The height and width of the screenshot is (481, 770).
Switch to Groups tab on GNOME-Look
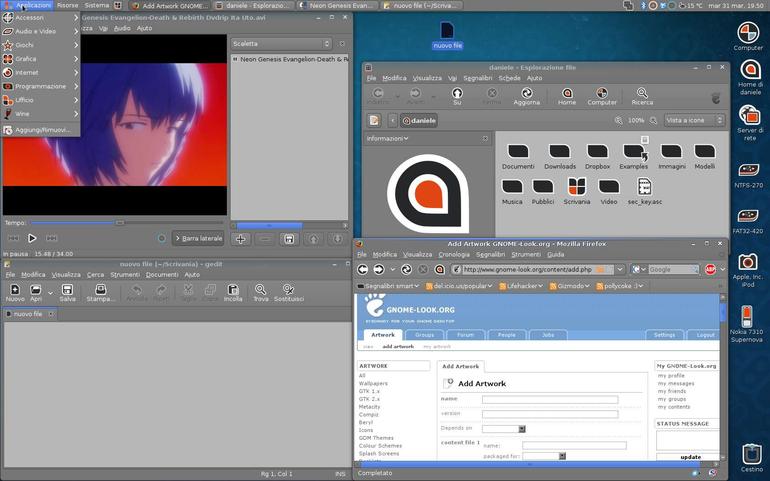[x=424, y=335]
